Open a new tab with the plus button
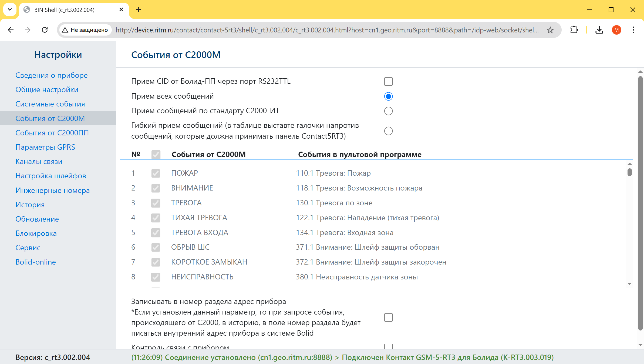The height and width of the screenshot is (364, 644). click(x=138, y=10)
